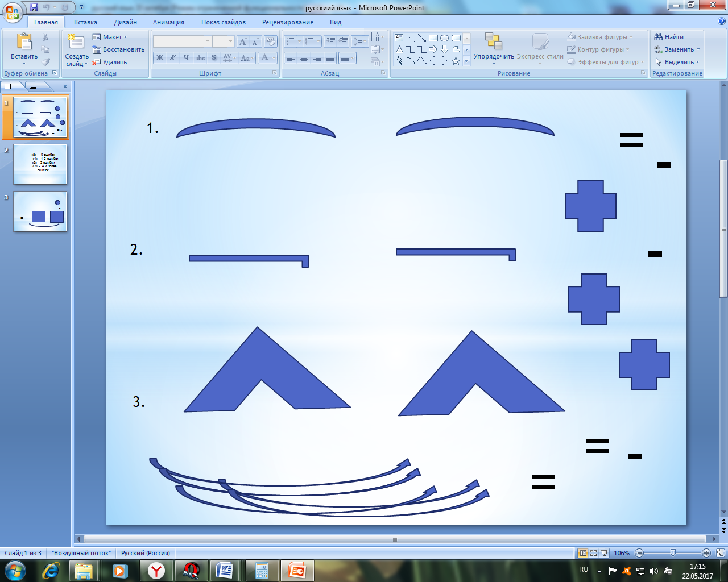The height and width of the screenshot is (582, 728).
Task: Switch to the Анимация tab
Action: click(168, 22)
